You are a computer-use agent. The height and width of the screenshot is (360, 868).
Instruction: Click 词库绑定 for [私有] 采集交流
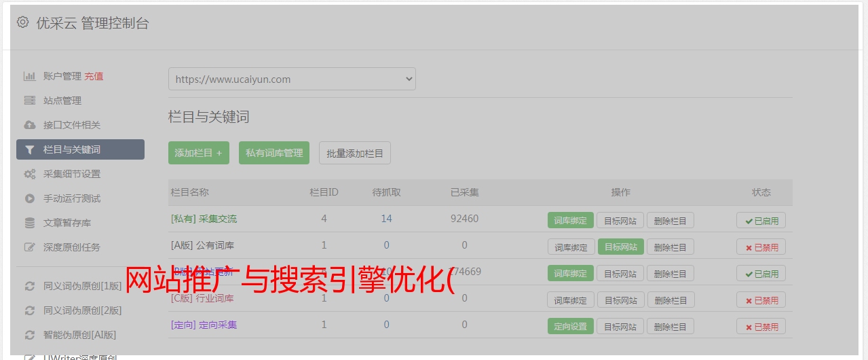[x=571, y=220]
